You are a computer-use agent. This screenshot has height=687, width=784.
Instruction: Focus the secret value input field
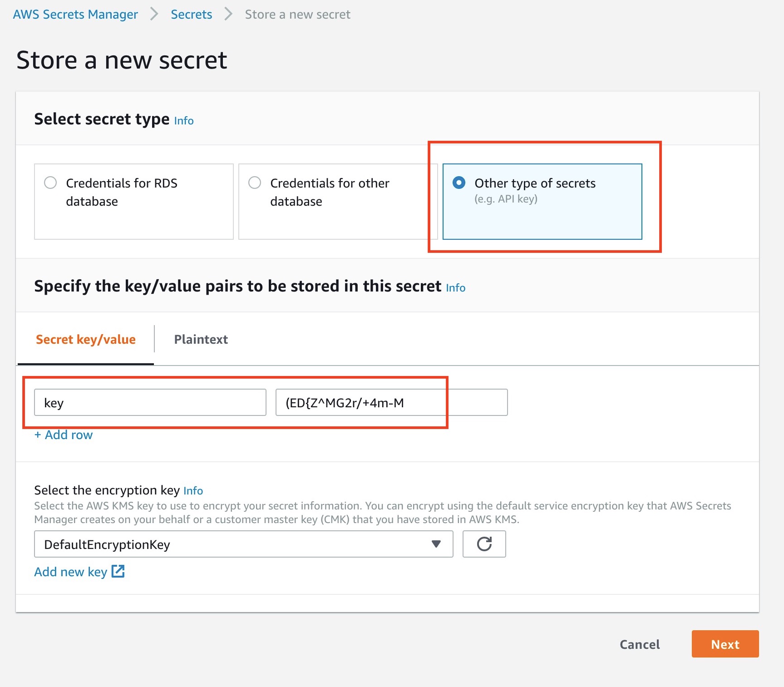tap(391, 402)
